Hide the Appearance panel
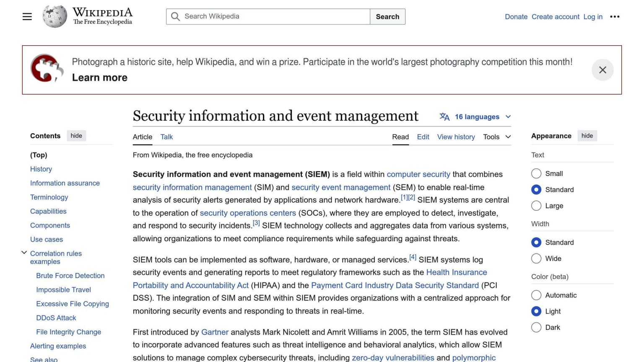Screen dimensions: 644x362 pyautogui.click(x=587, y=136)
